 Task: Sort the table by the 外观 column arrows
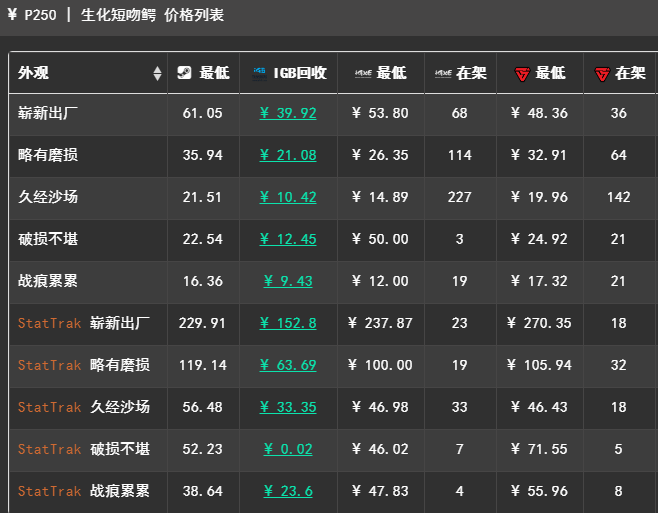tap(157, 73)
